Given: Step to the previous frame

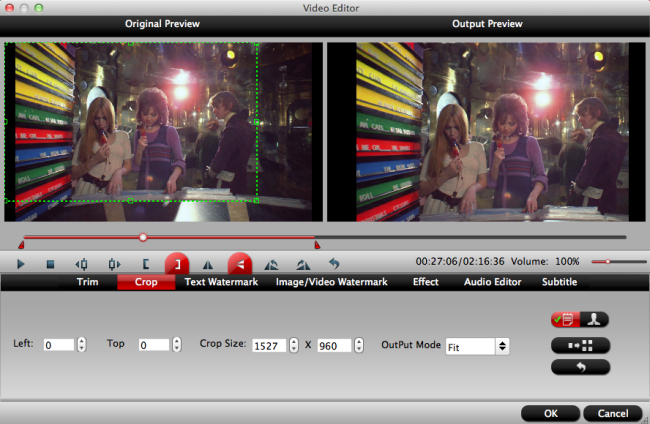Looking at the screenshot, I should pyautogui.click(x=81, y=264).
